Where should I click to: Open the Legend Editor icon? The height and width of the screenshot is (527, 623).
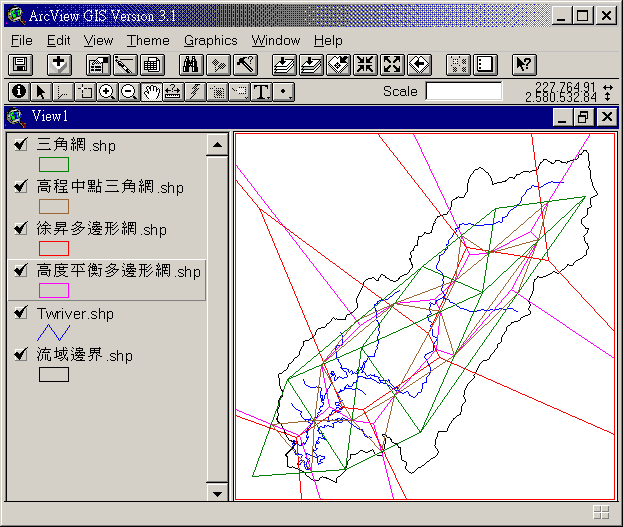125,65
